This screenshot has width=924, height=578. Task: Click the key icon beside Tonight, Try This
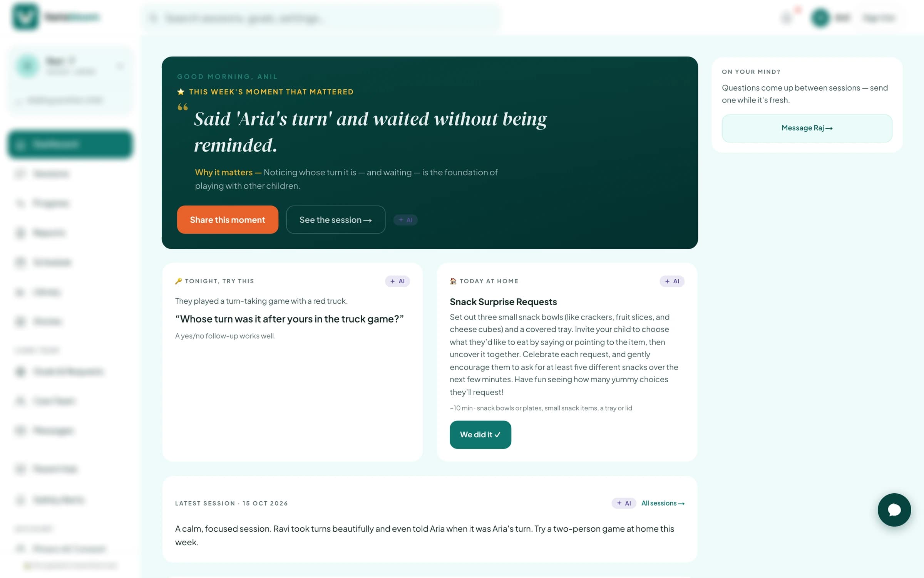(178, 281)
